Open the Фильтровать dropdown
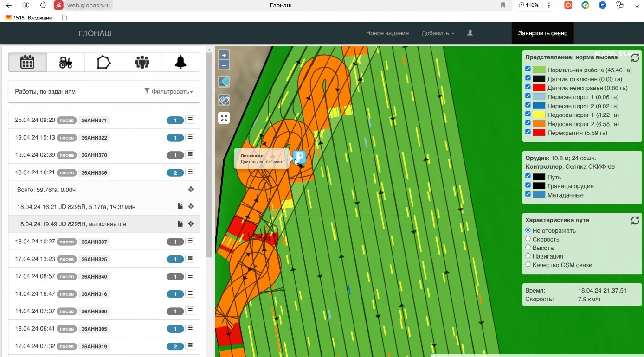The width and height of the screenshot is (644, 357). click(x=168, y=91)
